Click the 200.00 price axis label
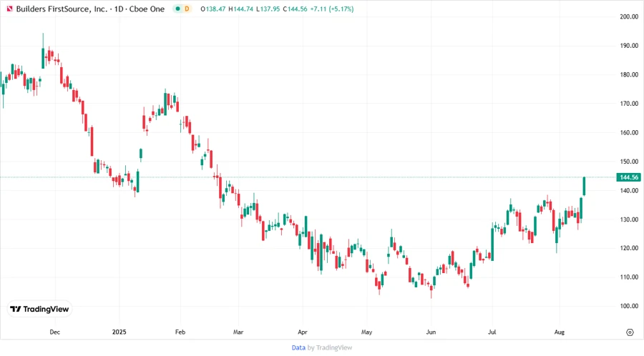The height and width of the screenshot is (356, 644). 629,17
